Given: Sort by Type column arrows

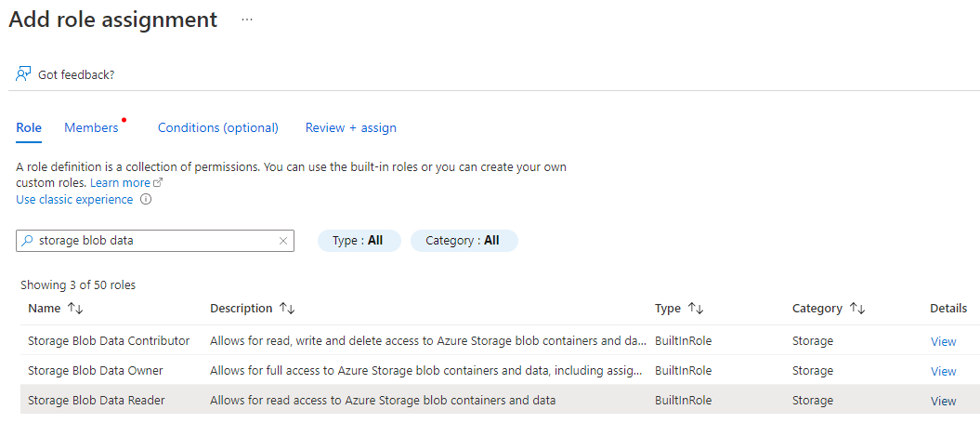Looking at the screenshot, I should point(695,308).
